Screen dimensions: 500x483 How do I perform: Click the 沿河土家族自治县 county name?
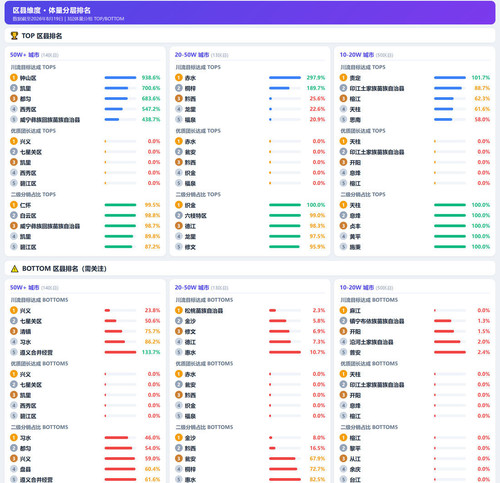(x=371, y=342)
